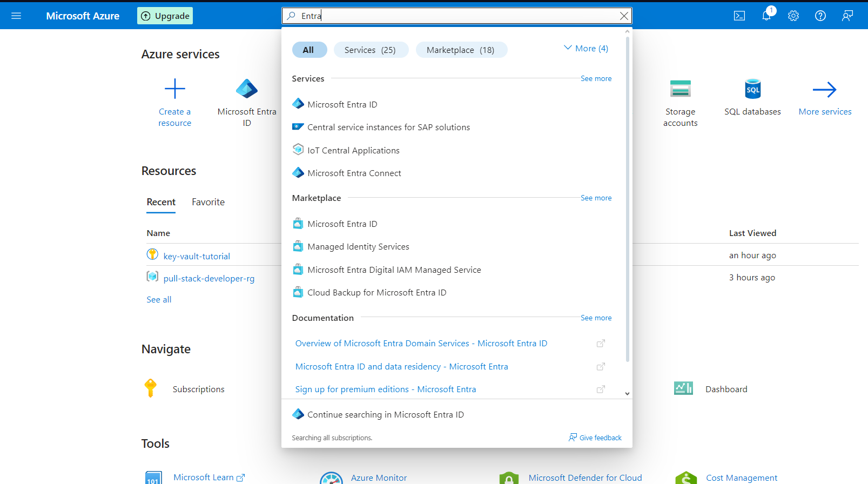
Task: Expand the More (4) filter dropdown
Action: click(586, 48)
